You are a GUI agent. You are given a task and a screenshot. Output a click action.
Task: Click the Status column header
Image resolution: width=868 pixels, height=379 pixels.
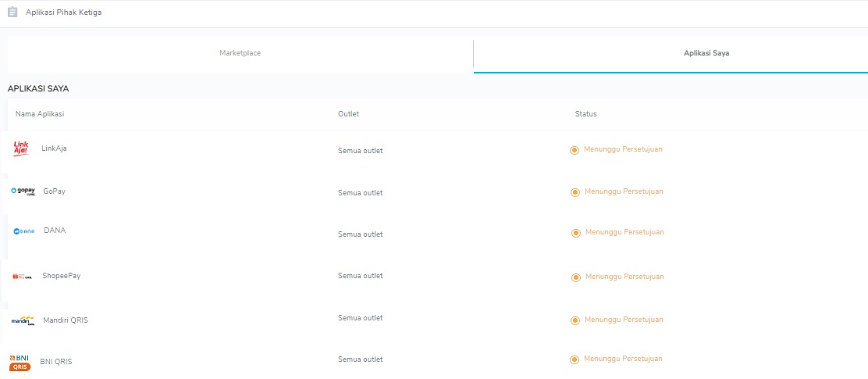click(585, 114)
